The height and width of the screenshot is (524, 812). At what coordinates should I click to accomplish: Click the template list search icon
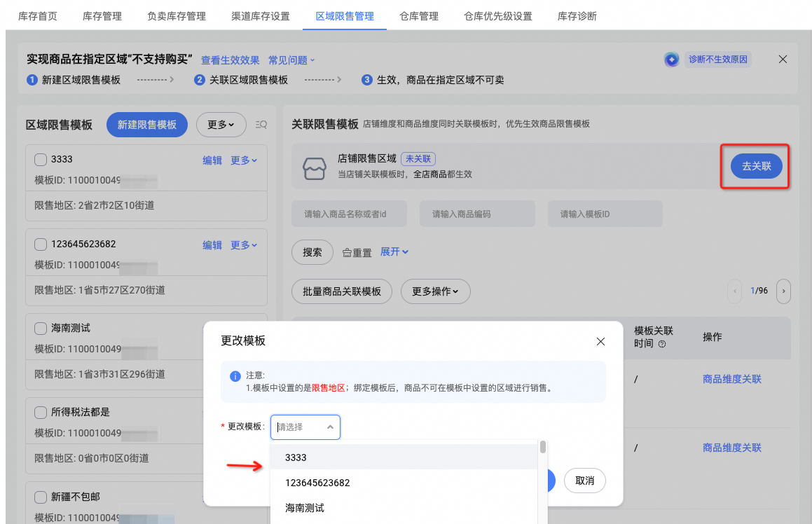click(x=261, y=125)
